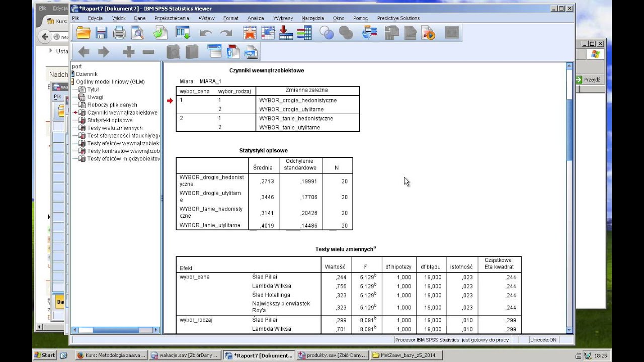Open the Predictive Solutions menu
This screenshot has width=644, height=362.
398,18
